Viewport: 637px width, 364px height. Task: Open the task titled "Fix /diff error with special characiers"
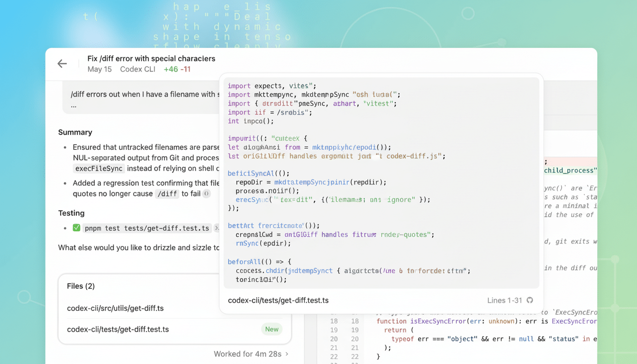(151, 58)
